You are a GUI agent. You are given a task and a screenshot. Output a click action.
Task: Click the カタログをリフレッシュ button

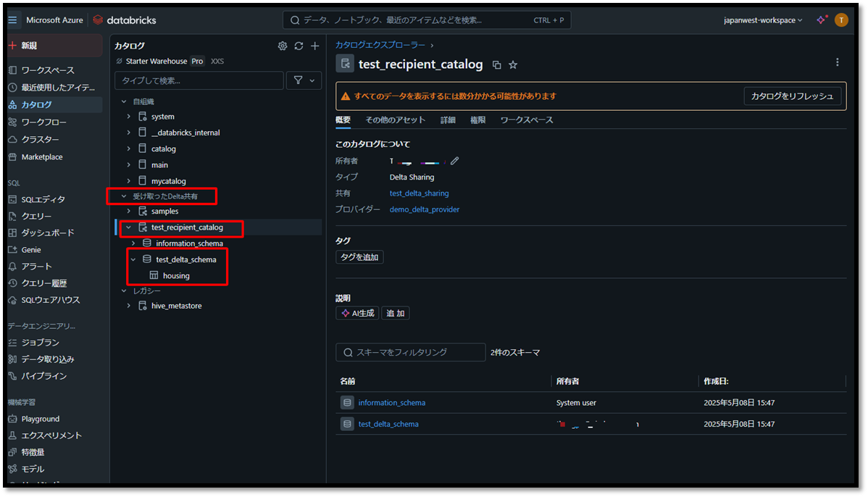792,96
